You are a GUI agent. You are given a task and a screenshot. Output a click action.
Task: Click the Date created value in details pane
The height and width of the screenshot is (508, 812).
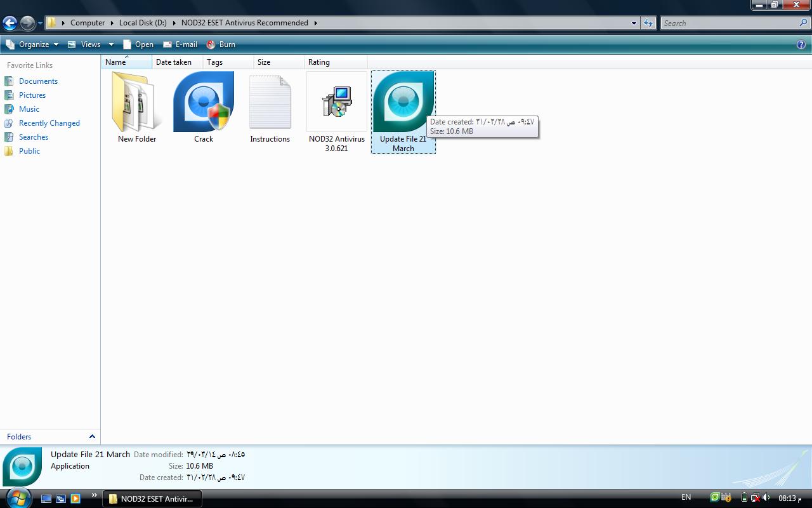click(x=216, y=478)
